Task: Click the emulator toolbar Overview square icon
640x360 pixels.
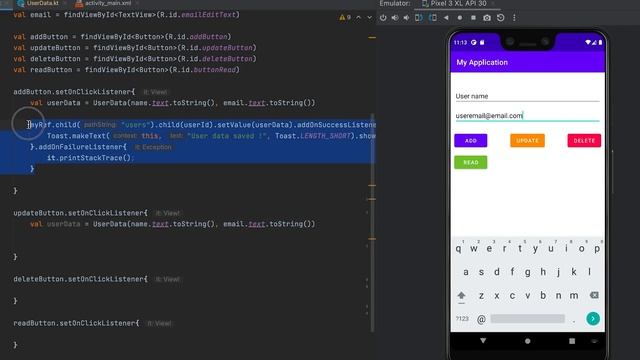Action: coord(473,18)
